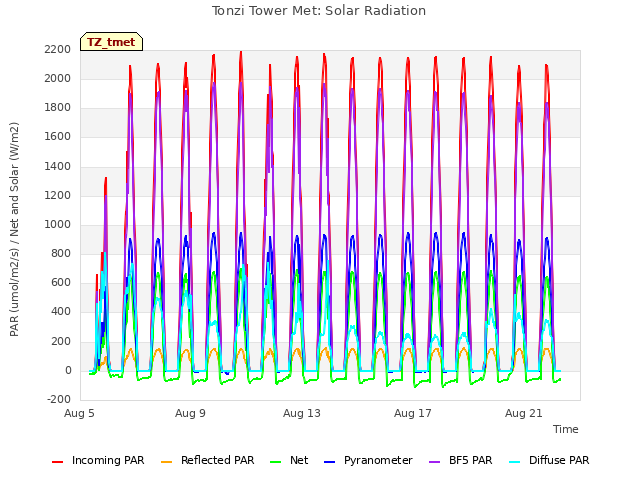Screen dimensions: 640x480
Task: Click the 1200 y-axis tick label
Action: click(x=58, y=196)
